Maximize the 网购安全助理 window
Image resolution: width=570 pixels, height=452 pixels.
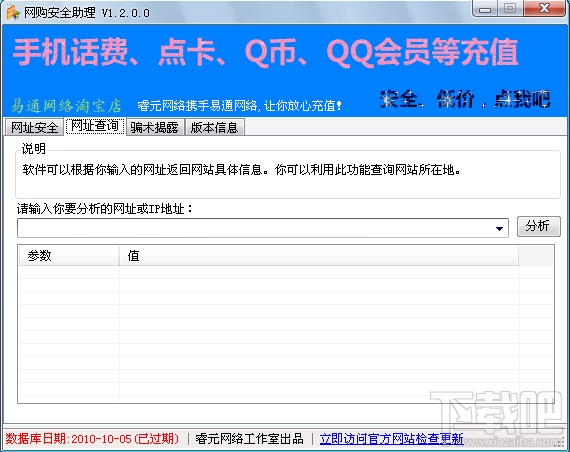[x=510, y=9]
